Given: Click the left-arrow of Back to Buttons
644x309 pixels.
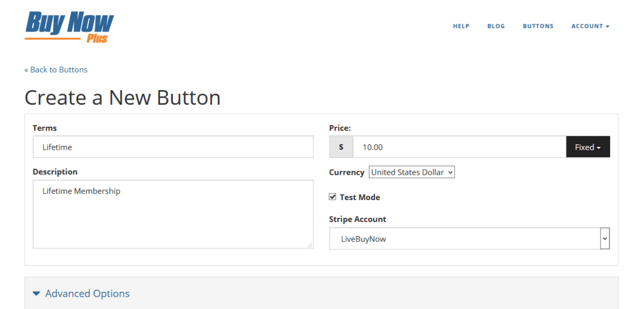Looking at the screenshot, I should click(26, 69).
